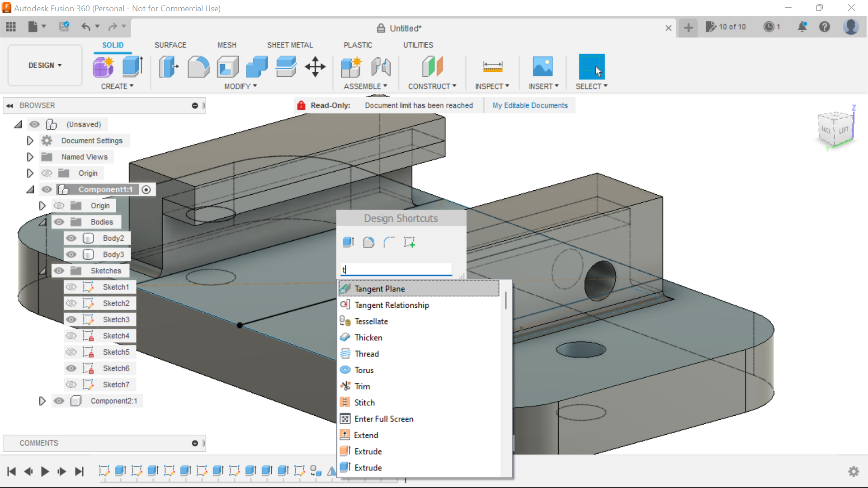This screenshot has width=868, height=488.
Task: Open My Editable Documents link
Action: click(x=530, y=105)
